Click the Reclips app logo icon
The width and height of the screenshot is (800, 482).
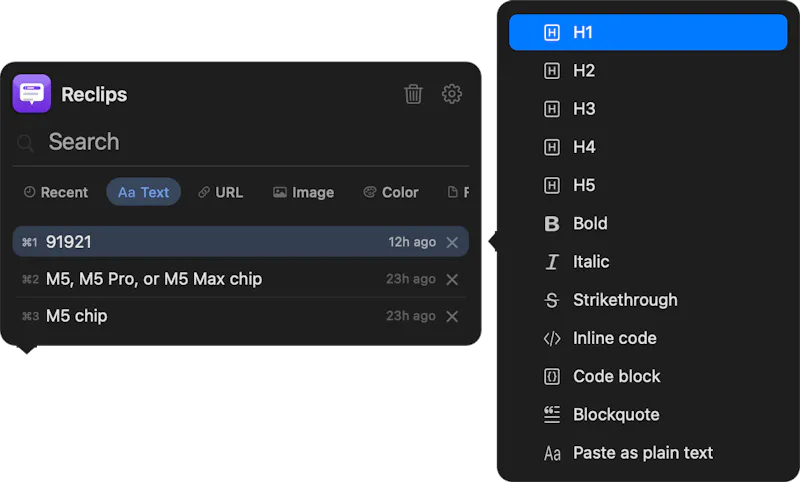pyautogui.click(x=32, y=93)
